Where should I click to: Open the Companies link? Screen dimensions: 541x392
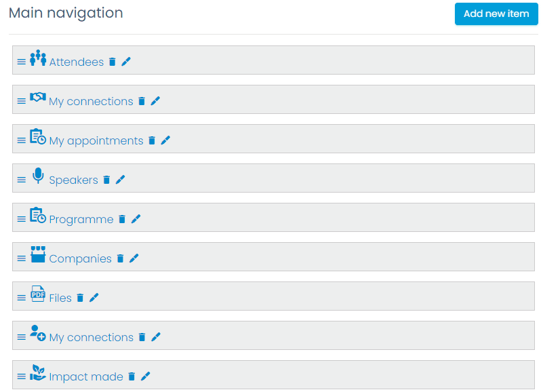[x=81, y=259]
